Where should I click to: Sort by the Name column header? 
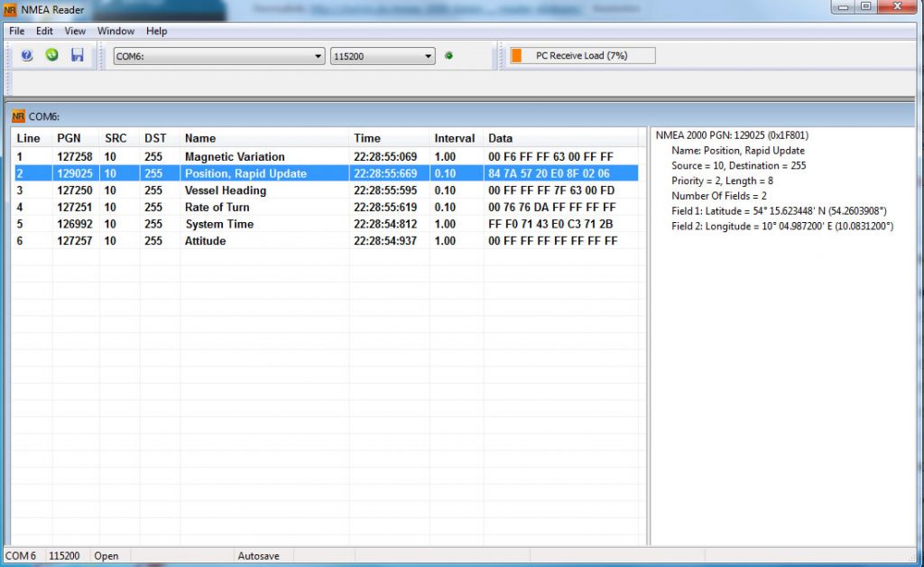tap(264, 138)
